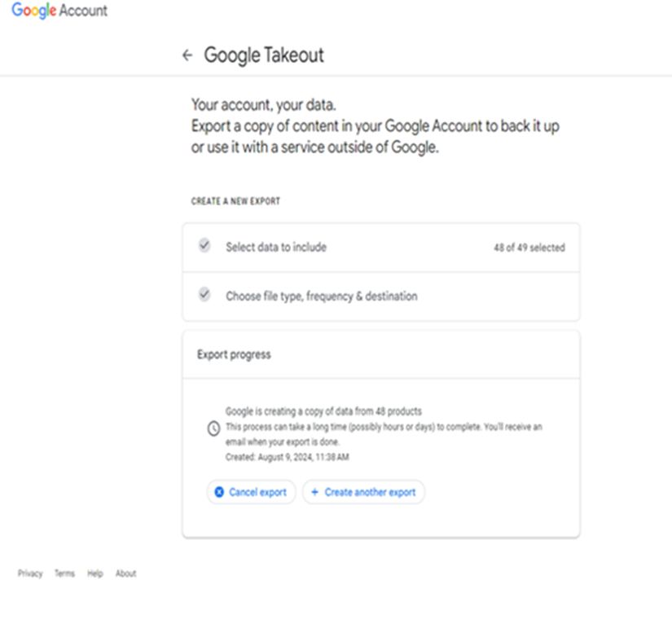Click the Google Account logo

click(x=59, y=11)
